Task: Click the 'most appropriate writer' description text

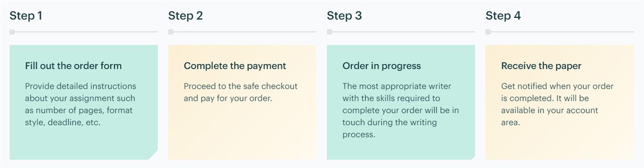Action: (x=401, y=110)
